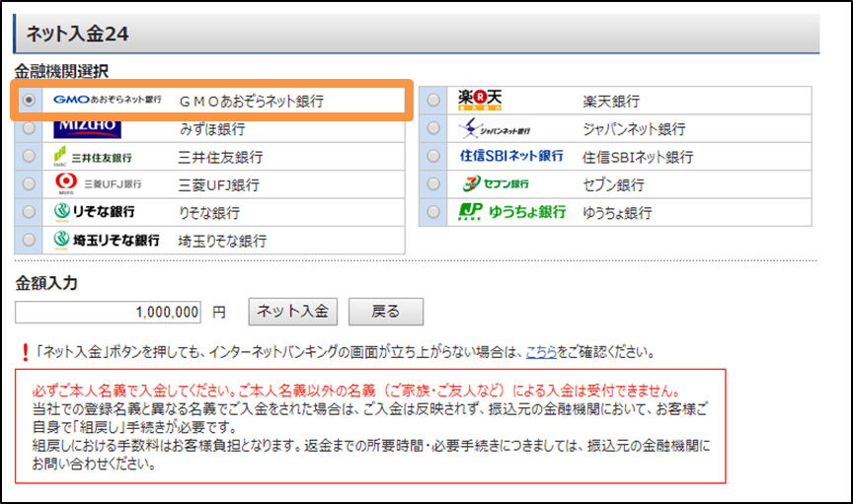Click the SMBC 三井住友銀行 logo

93,157
